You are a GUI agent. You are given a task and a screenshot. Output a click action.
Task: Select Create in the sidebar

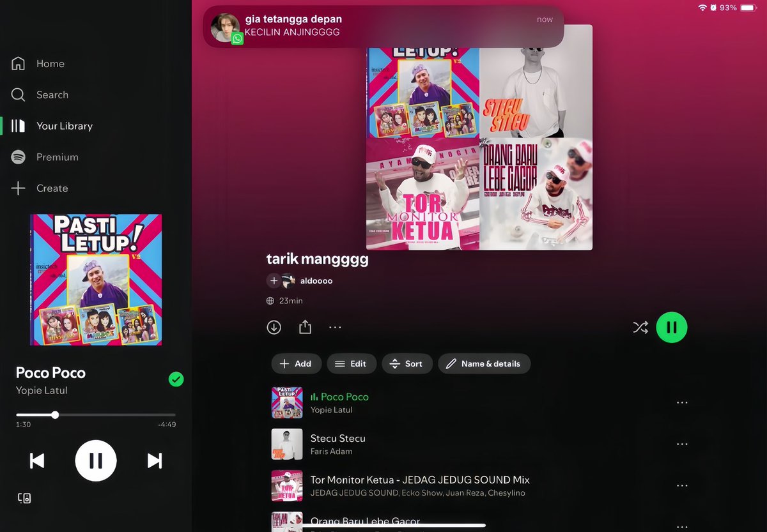tap(40, 188)
